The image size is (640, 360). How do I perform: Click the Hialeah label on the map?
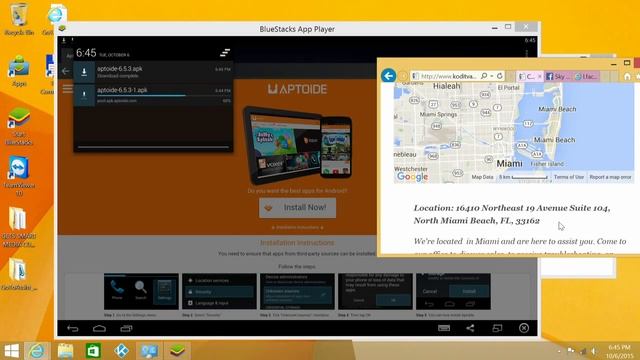tap(447, 86)
